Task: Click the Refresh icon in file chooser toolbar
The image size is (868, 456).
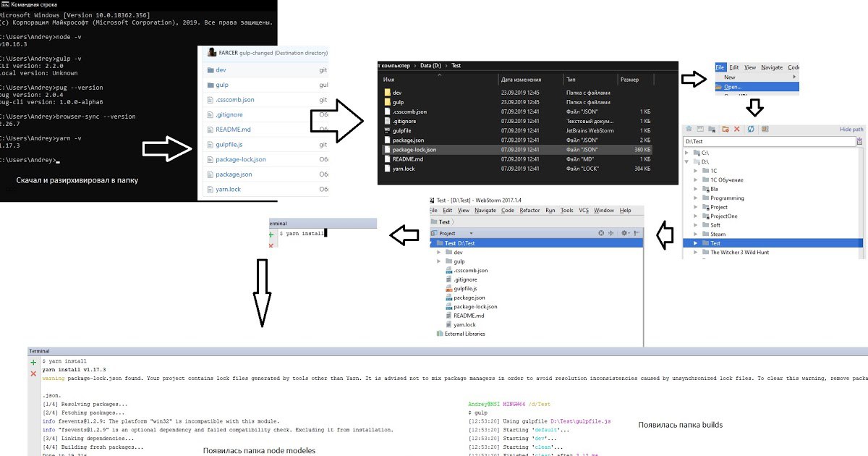Action: (x=751, y=129)
